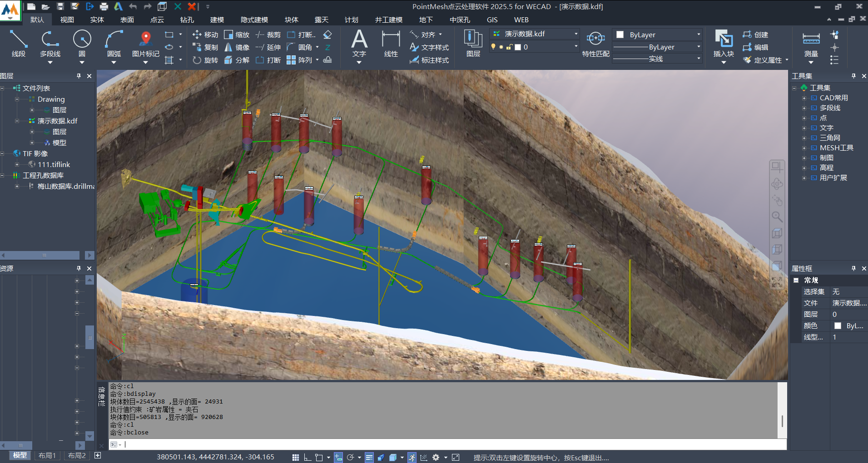Choose the 镜像 mirror tool
Viewport: 868px width, 463px height.
[x=237, y=48]
